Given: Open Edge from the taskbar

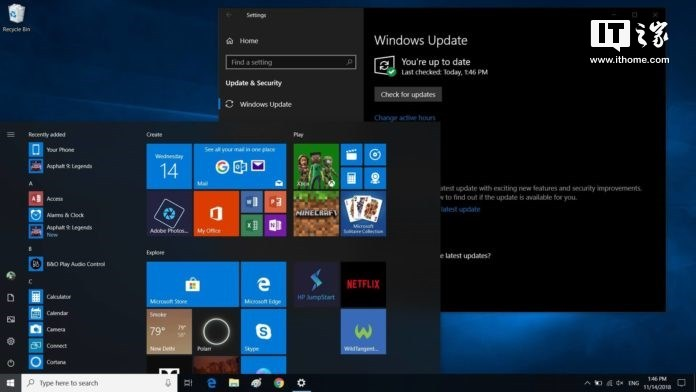Looking at the screenshot, I should click(x=211, y=383).
